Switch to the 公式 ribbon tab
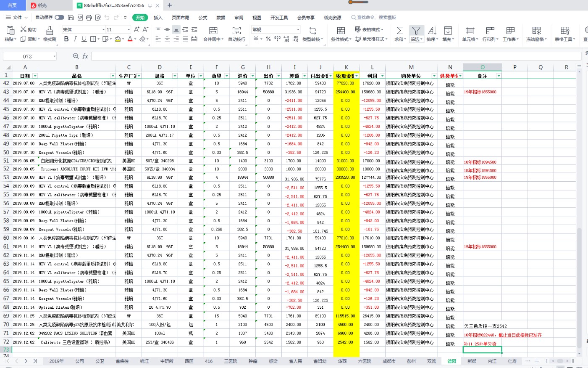Image resolution: width=588 pixels, height=368 pixels. pos(203,18)
